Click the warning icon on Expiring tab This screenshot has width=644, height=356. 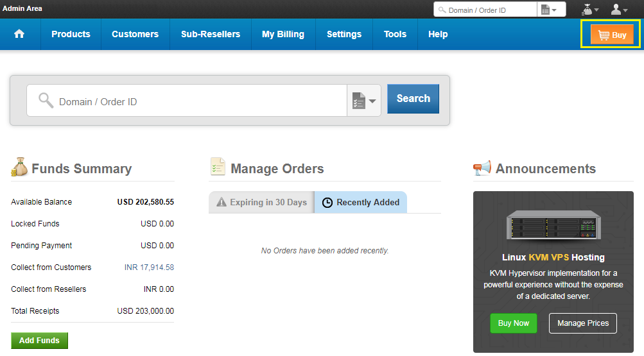pos(222,202)
